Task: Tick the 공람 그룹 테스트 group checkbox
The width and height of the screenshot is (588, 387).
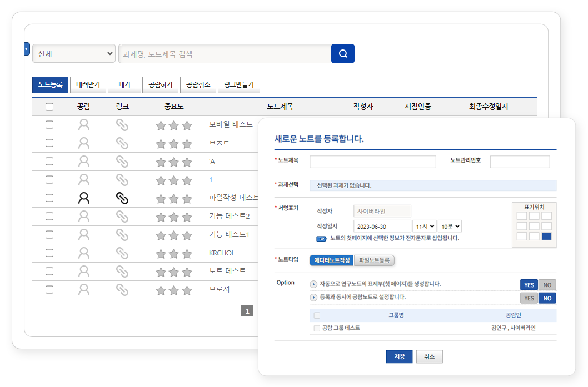Action: (317, 328)
